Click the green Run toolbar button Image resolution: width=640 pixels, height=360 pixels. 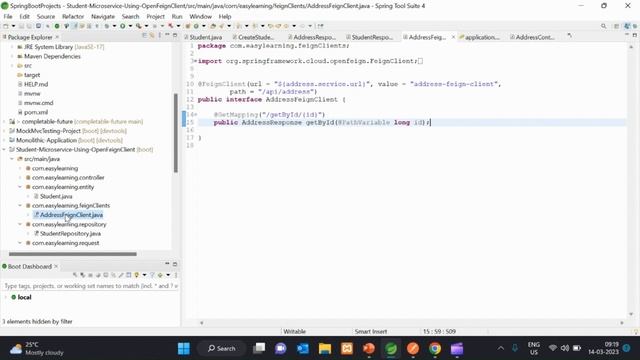(122, 26)
